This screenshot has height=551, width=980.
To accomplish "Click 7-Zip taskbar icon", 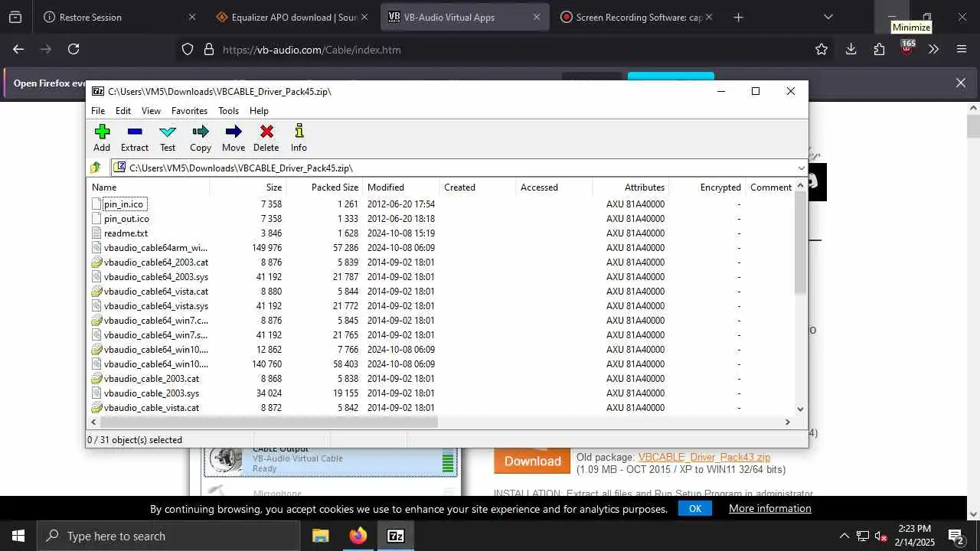I will (396, 536).
